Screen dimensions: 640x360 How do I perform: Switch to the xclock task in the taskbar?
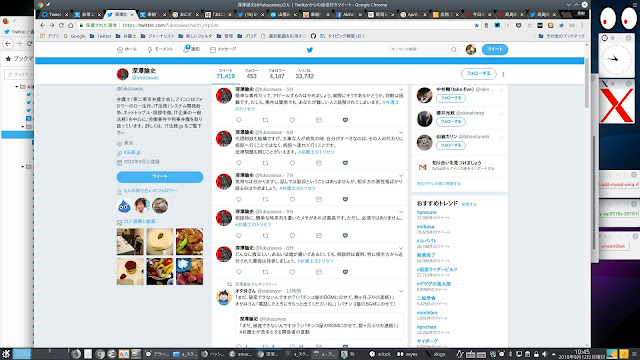click(380, 354)
